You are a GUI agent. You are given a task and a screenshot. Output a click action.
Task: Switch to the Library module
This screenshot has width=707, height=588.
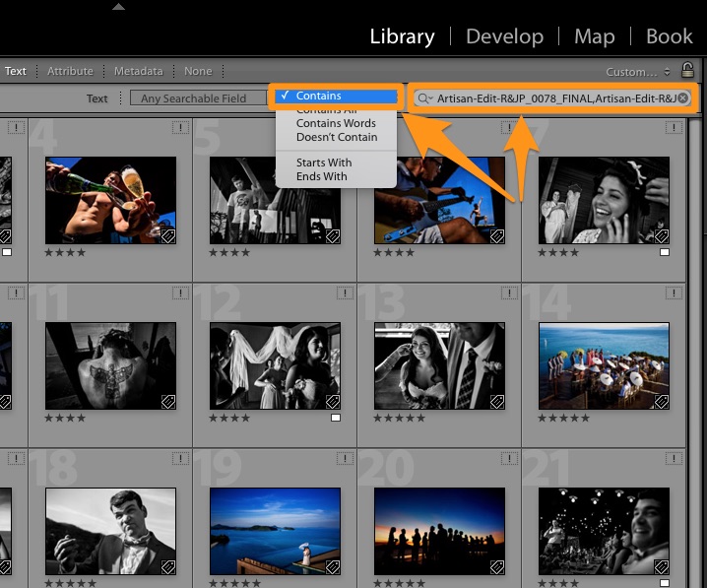[402, 36]
